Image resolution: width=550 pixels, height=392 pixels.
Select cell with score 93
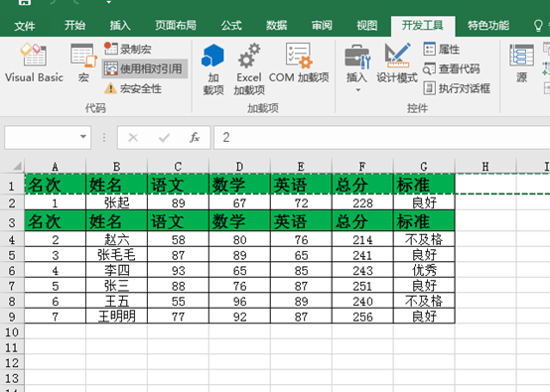178,271
